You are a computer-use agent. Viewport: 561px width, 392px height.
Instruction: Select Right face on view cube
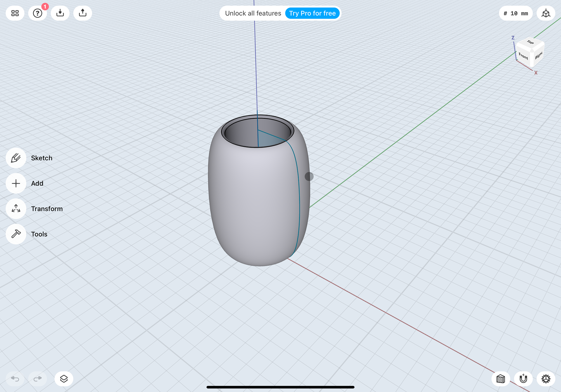[539, 56]
